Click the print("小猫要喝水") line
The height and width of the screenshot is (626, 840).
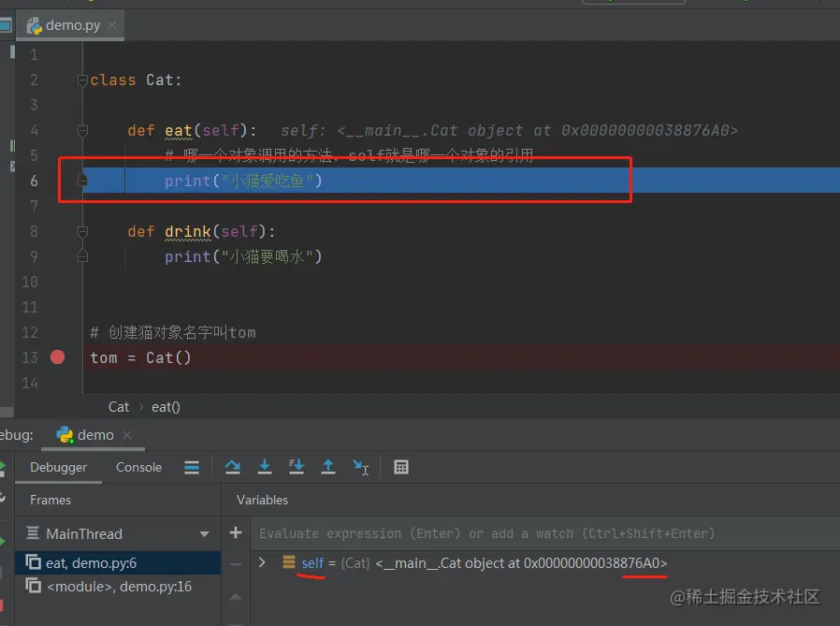coord(243,256)
